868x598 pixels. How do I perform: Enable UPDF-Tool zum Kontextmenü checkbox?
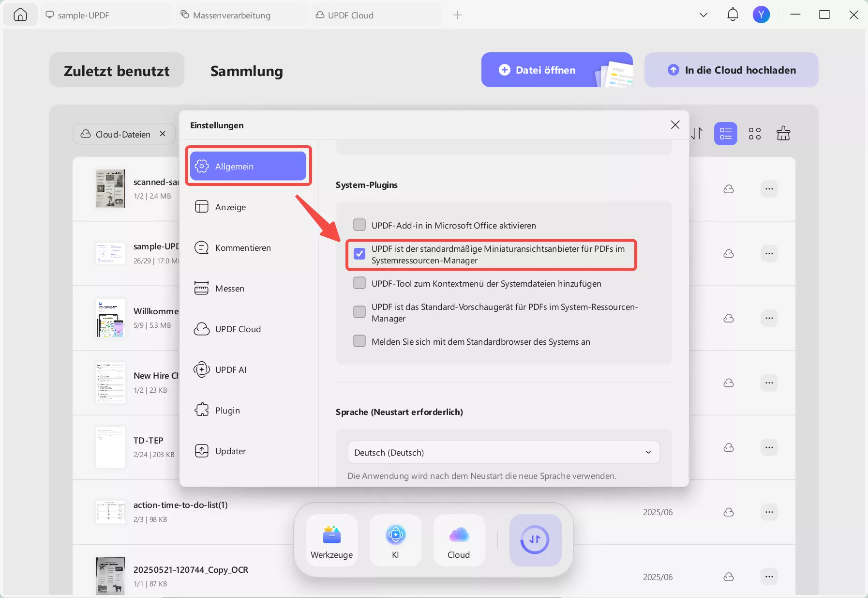359,283
